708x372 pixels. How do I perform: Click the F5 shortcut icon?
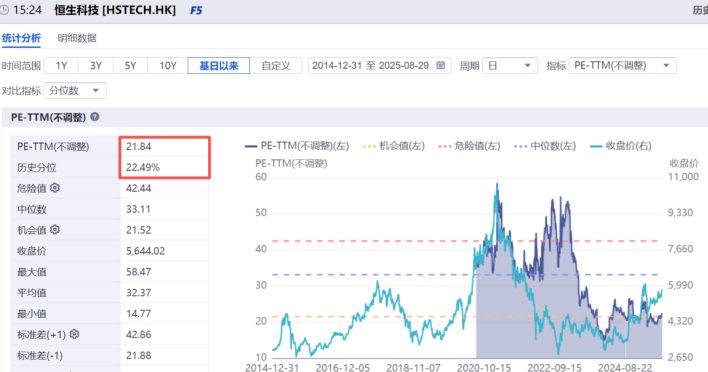click(196, 10)
